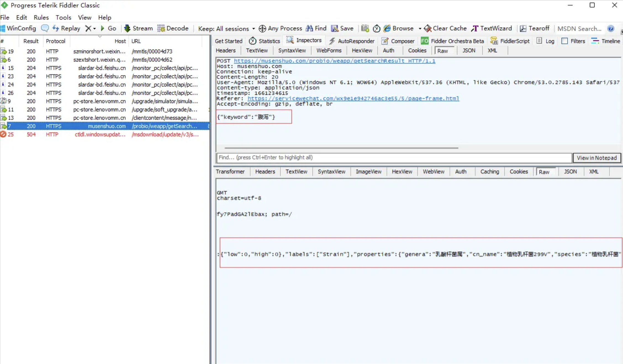The width and height of the screenshot is (623, 364).
Task: Open Find sessions binoculars tool
Action: point(316,28)
